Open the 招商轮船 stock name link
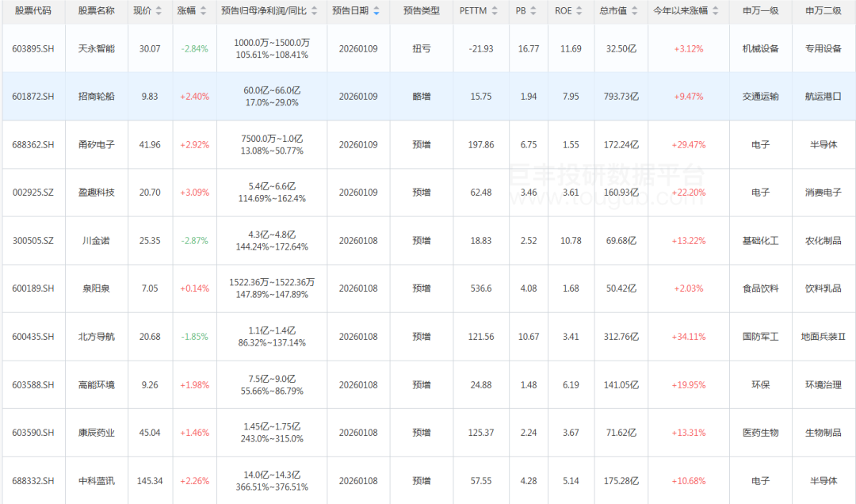The height and width of the screenshot is (504, 856). pyautogui.click(x=96, y=97)
